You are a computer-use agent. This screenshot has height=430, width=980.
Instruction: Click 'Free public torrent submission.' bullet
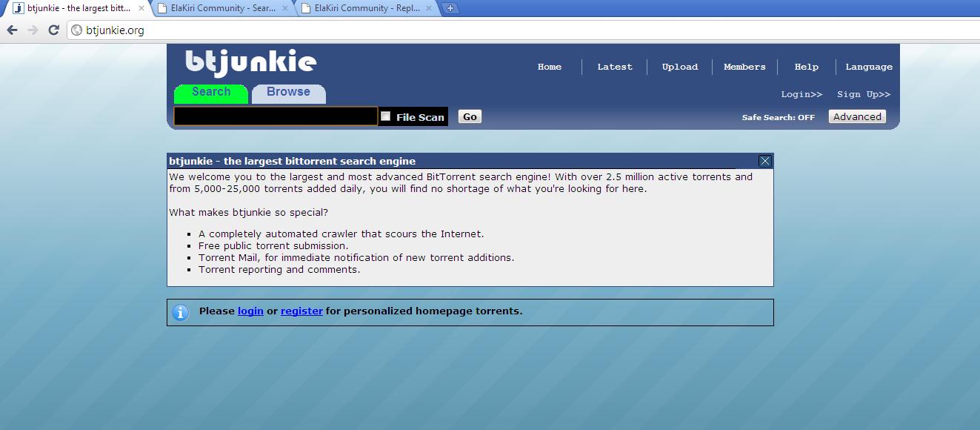coord(273,245)
